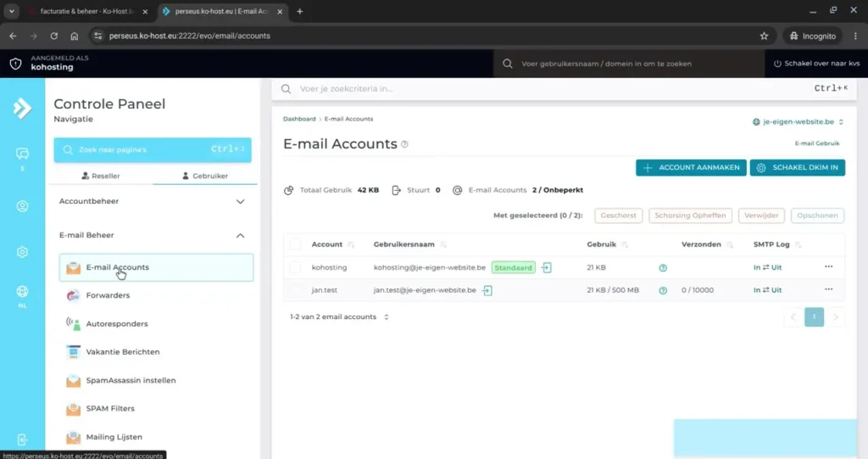Open the three-dot menu for jan.test row
Image resolution: width=868 pixels, height=459 pixels.
pos(828,289)
